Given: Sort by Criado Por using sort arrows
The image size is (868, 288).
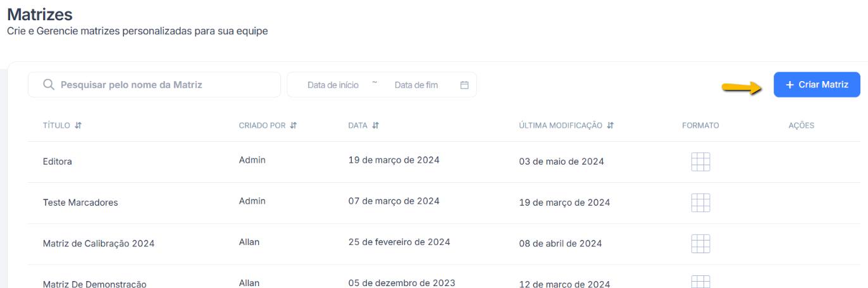Looking at the screenshot, I should pyautogui.click(x=294, y=125).
